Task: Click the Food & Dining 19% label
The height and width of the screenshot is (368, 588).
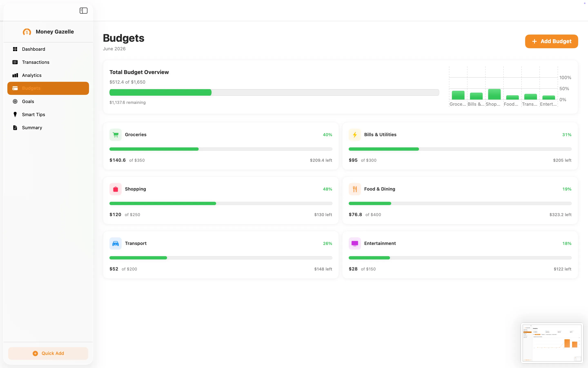Action: (567, 189)
